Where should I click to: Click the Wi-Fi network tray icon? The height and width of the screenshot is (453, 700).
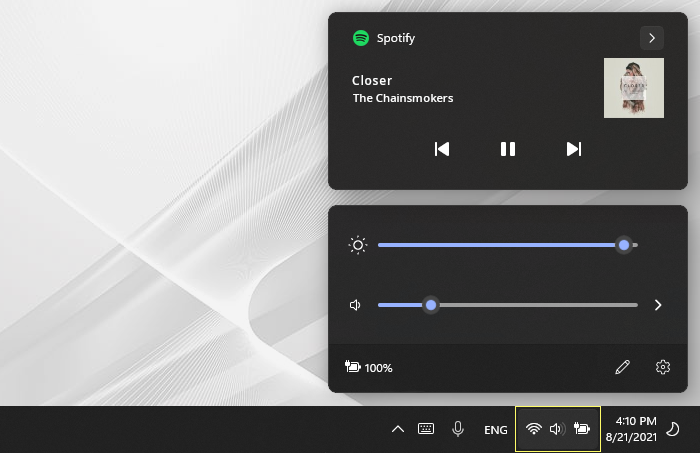[533, 429]
